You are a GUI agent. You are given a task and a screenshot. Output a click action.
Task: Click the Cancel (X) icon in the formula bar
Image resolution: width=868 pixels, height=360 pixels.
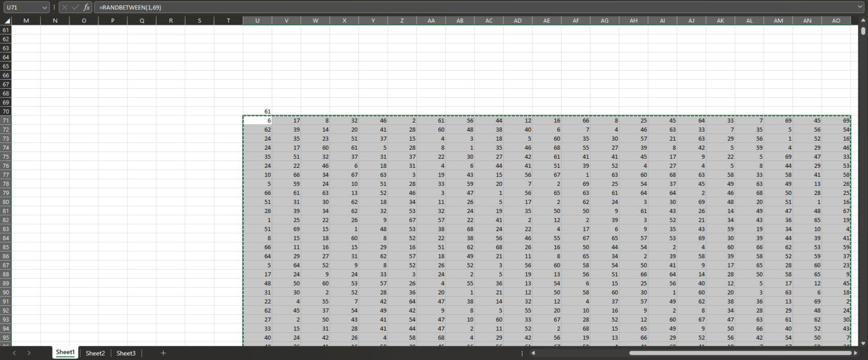pyautogui.click(x=64, y=7)
